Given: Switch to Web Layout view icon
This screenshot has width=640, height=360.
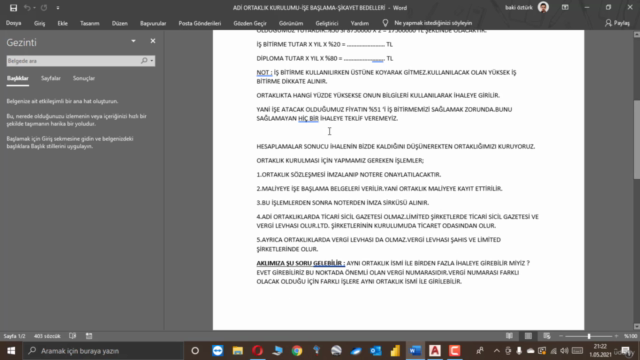Looking at the screenshot, I should [x=547, y=336].
